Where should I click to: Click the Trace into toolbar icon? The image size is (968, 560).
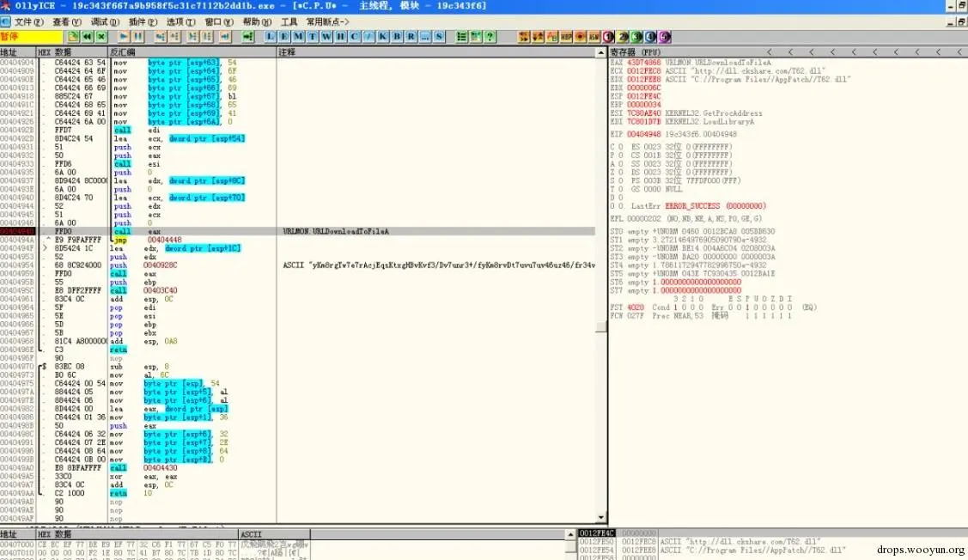click(192, 36)
